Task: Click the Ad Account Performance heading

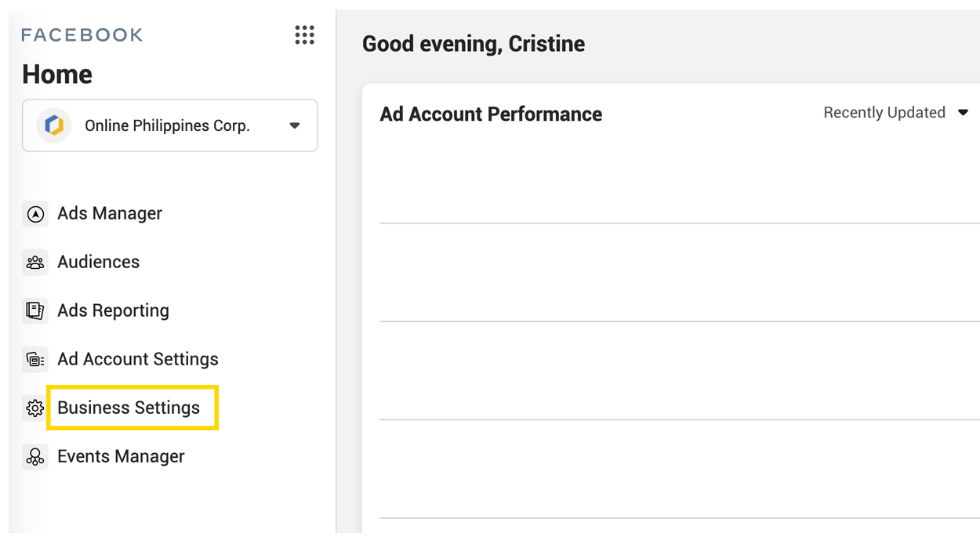Action: pos(491,114)
